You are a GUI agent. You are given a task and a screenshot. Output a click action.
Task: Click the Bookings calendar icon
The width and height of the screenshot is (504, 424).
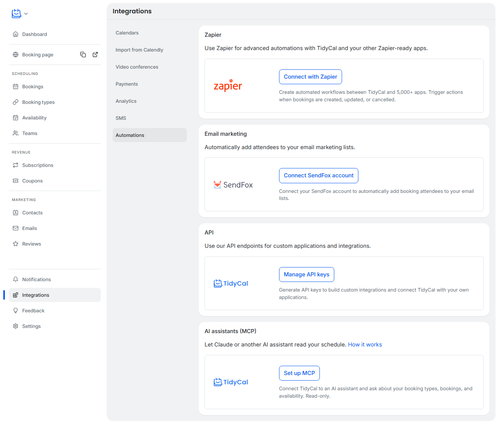pos(16,86)
